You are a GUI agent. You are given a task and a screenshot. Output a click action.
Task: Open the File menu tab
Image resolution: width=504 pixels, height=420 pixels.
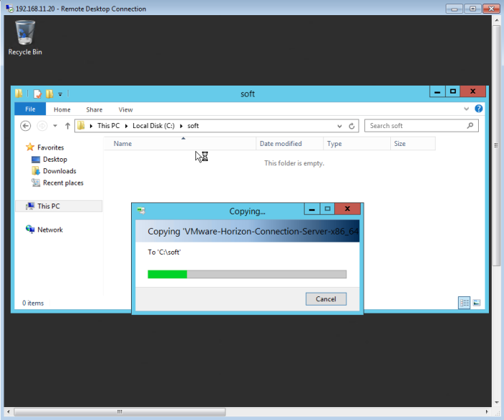click(30, 109)
